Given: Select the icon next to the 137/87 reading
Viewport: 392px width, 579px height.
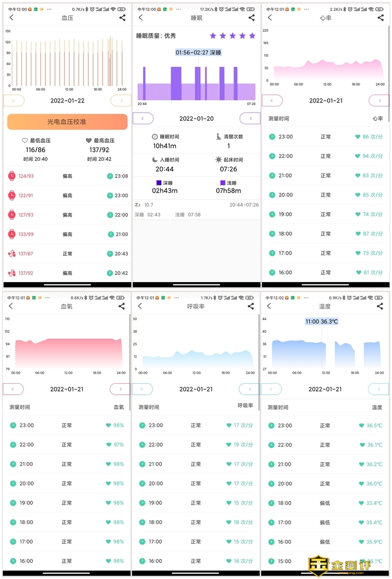Looking at the screenshot, I should click(11, 254).
